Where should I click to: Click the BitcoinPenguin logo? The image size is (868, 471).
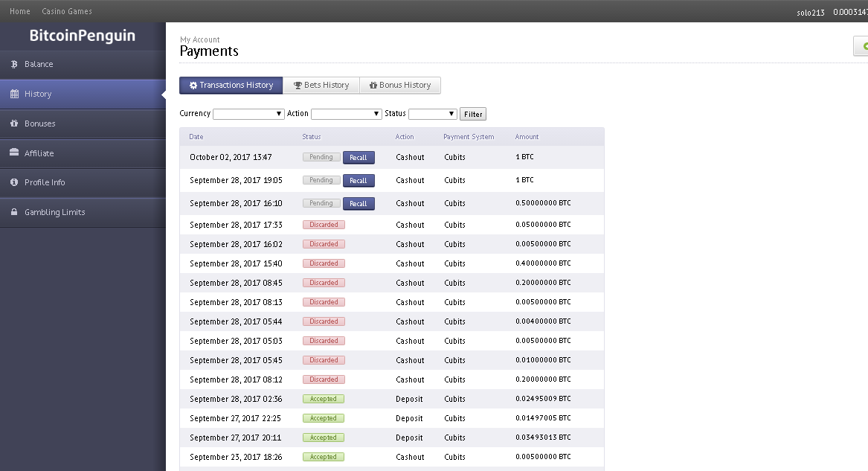pos(83,36)
